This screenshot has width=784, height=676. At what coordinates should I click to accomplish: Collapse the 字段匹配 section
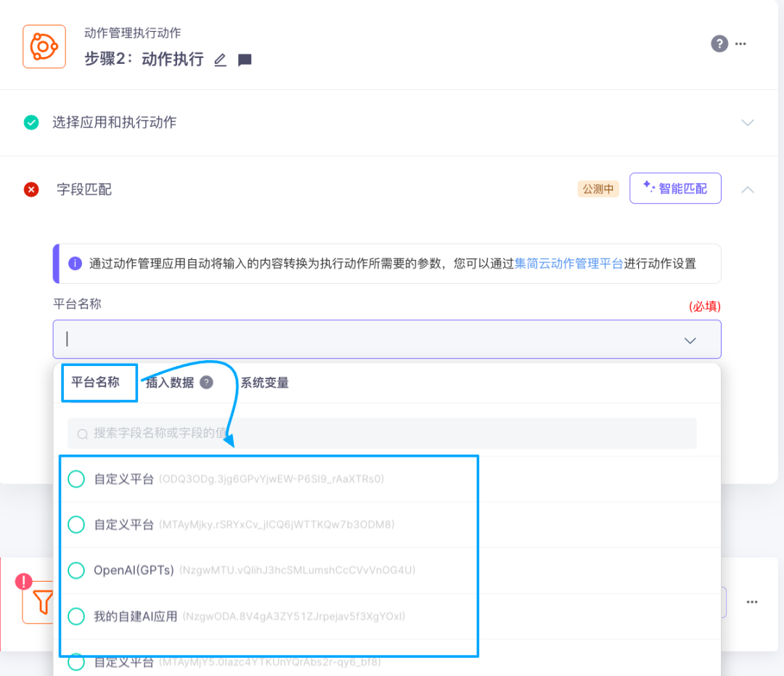[748, 190]
